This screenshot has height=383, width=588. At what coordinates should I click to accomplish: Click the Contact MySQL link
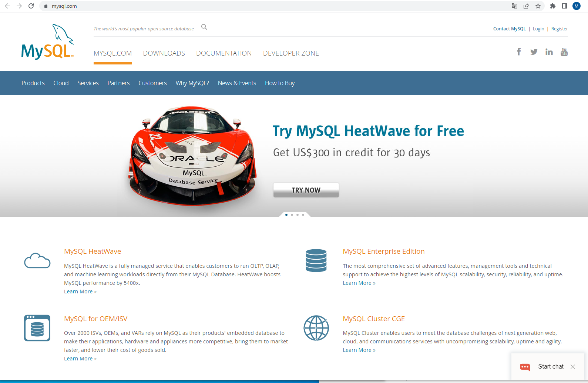click(x=509, y=29)
